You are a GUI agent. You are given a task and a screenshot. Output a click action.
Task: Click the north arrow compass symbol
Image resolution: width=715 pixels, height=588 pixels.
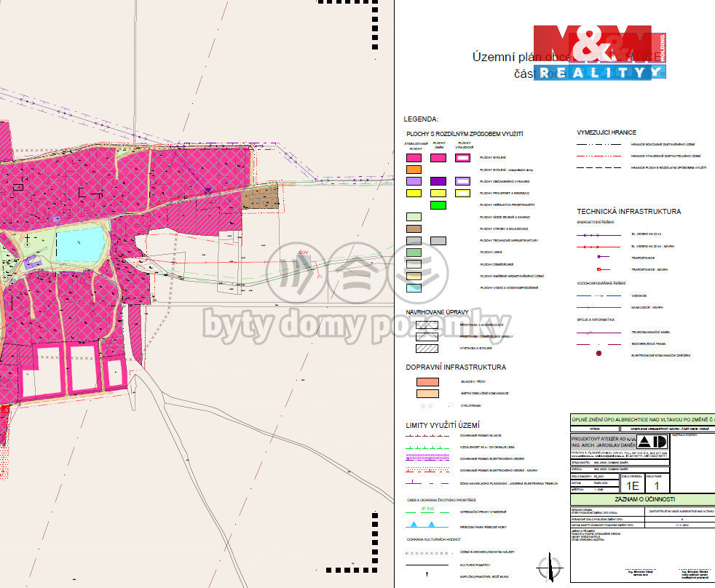tap(550, 566)
